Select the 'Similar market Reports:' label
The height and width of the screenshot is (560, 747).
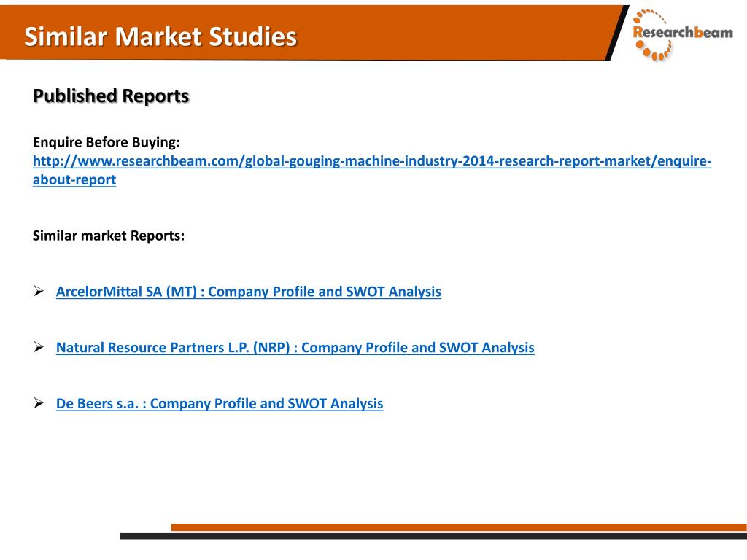click(x=109, y=236)
